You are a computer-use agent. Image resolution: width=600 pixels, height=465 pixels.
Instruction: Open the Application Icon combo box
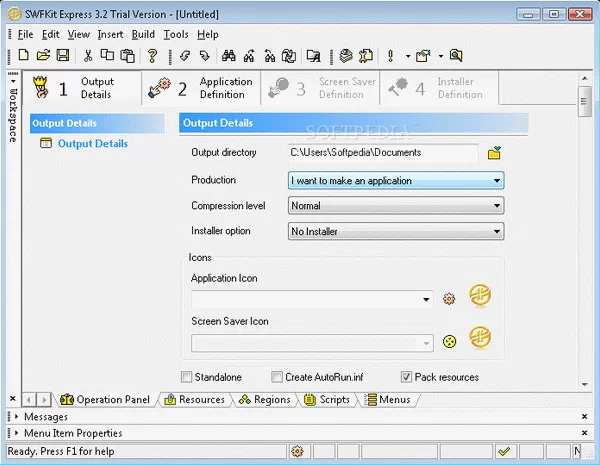[312, 299]
